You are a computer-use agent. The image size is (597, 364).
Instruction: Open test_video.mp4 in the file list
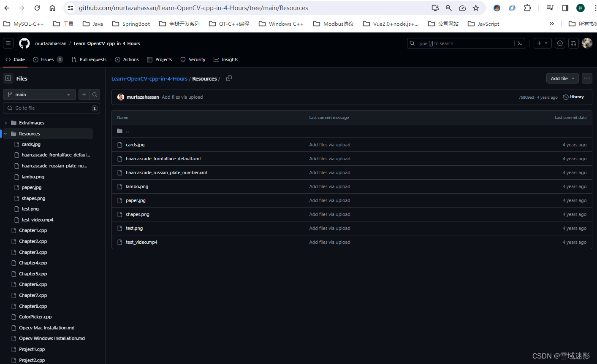[x=141, y=242]
